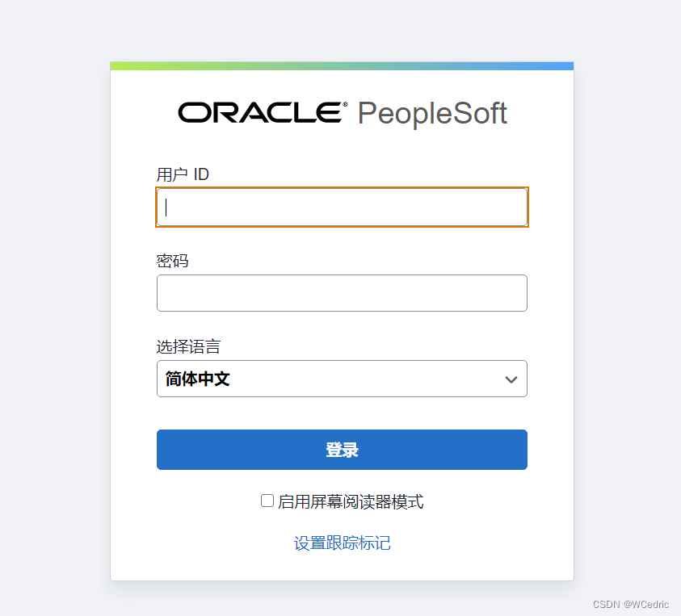Click the language selector chevron arrow
This screenshot has height=616, width=681.
tap(511, 379)
